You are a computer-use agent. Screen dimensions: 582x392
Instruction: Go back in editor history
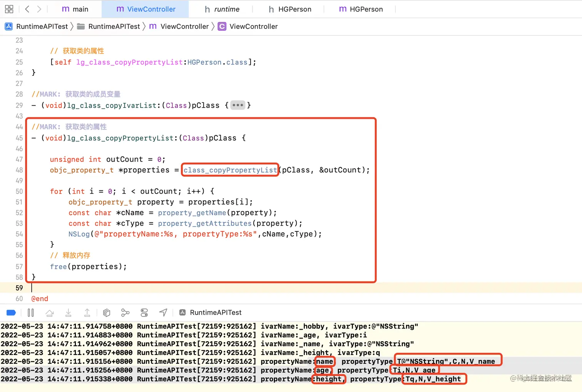(x=27, y=9)
